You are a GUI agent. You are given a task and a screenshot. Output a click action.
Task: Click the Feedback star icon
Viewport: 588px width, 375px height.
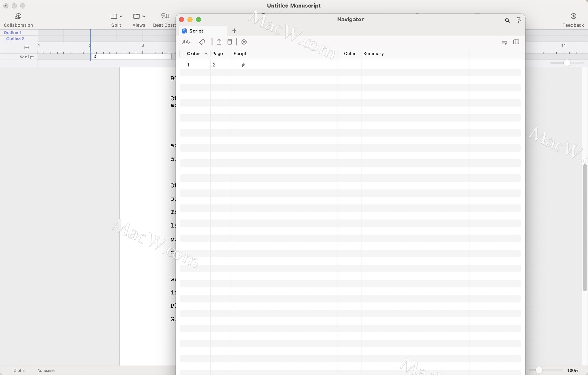coord(573,16)
